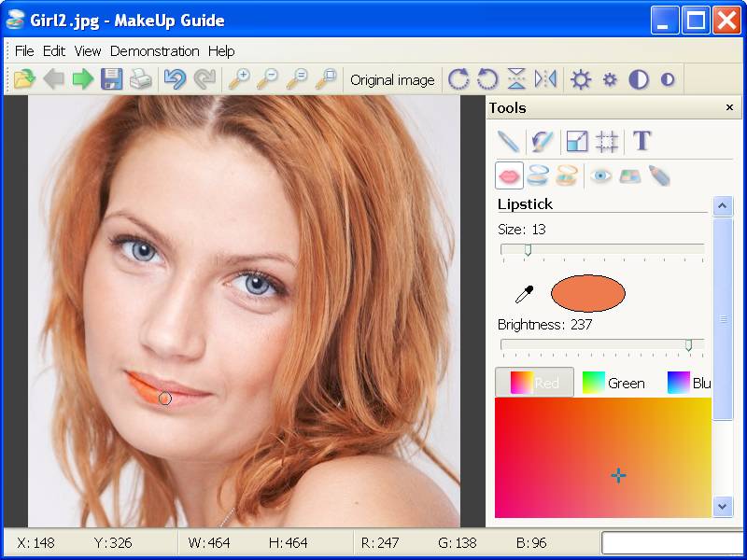
Task: Open the File menu
Action: coord(23,51)
